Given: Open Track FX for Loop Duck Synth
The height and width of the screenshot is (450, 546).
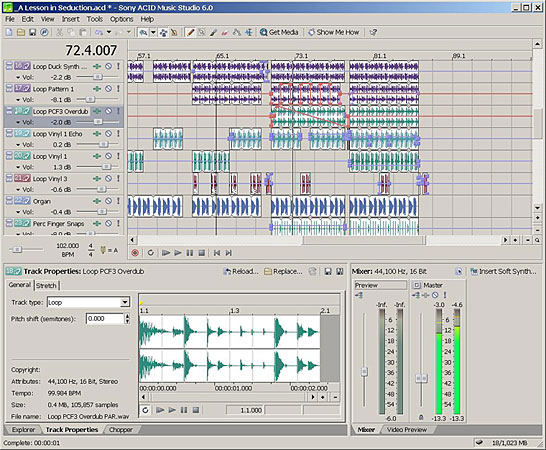Looking at the screenshot, I should click(97, 66).
